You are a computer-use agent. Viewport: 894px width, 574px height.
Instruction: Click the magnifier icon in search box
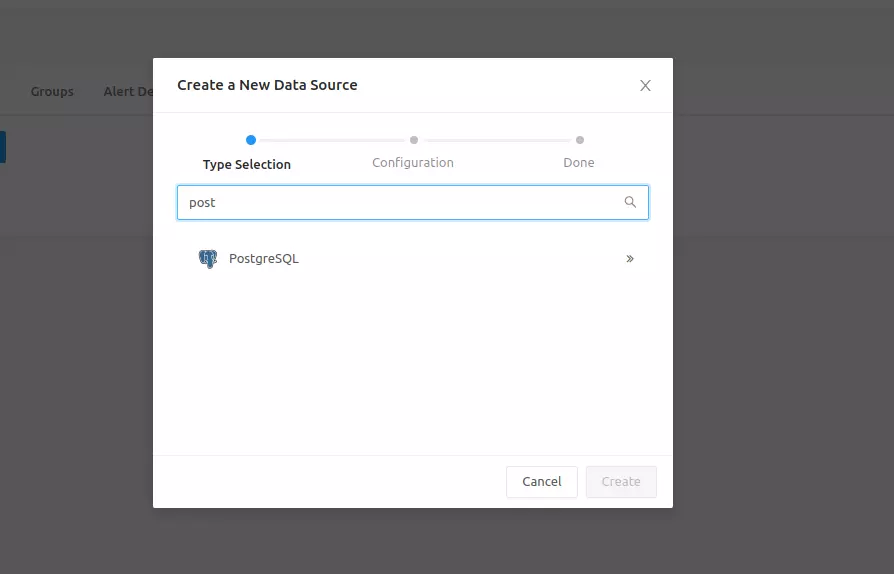630,202
